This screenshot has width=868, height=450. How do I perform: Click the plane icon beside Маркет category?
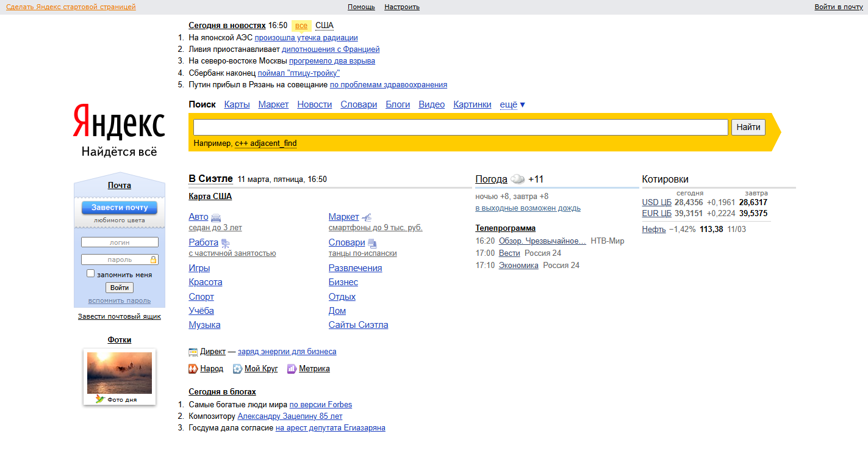tap(367, 217)
